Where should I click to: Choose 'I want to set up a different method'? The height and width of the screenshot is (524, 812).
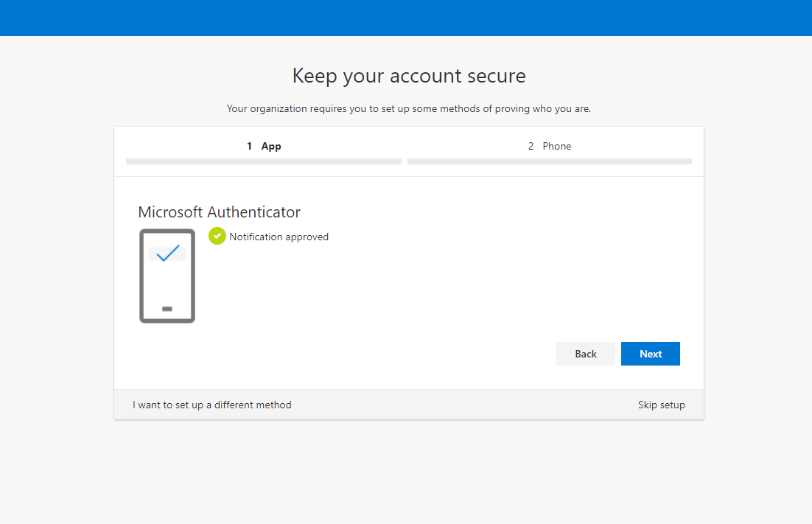(211, 405)
